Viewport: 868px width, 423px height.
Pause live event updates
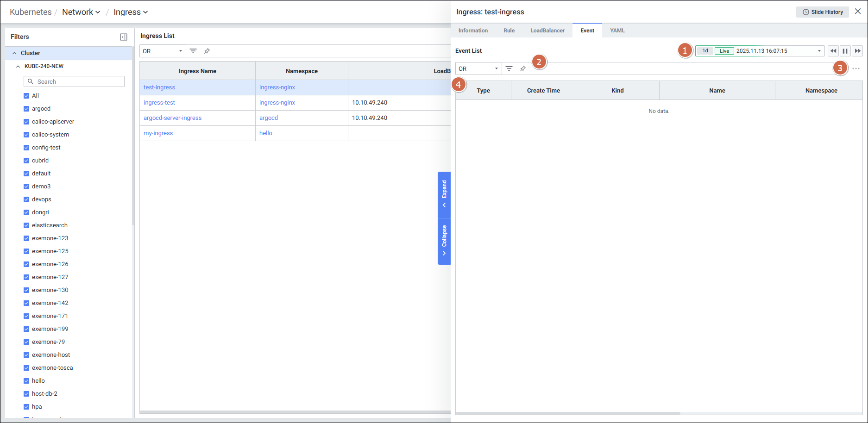[x=845, y=51]
